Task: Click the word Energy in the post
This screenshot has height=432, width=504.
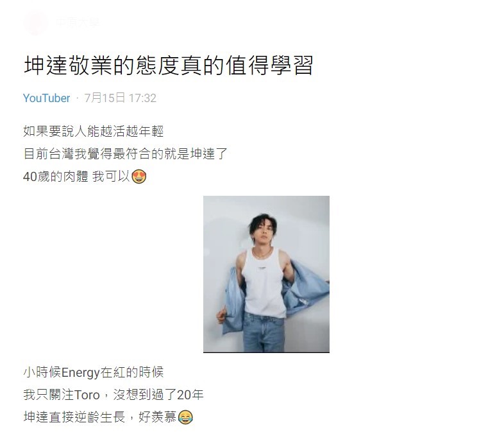Action: [80, 372]
